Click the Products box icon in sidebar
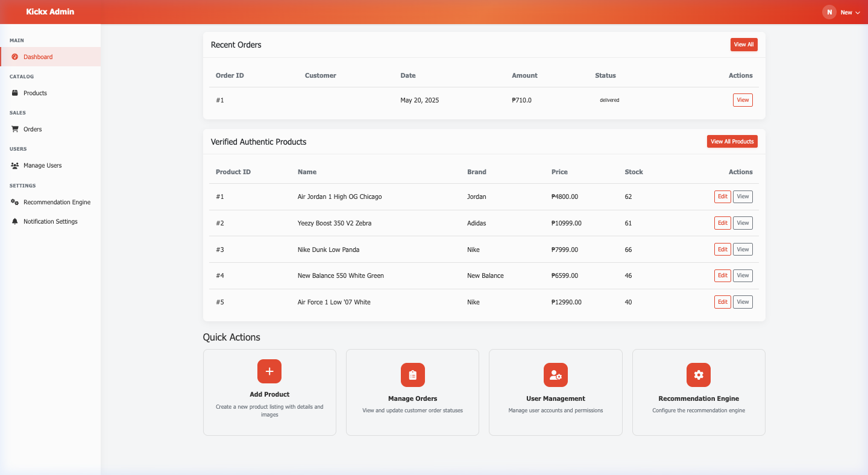The image size is (868, 475). pos(15,93)
